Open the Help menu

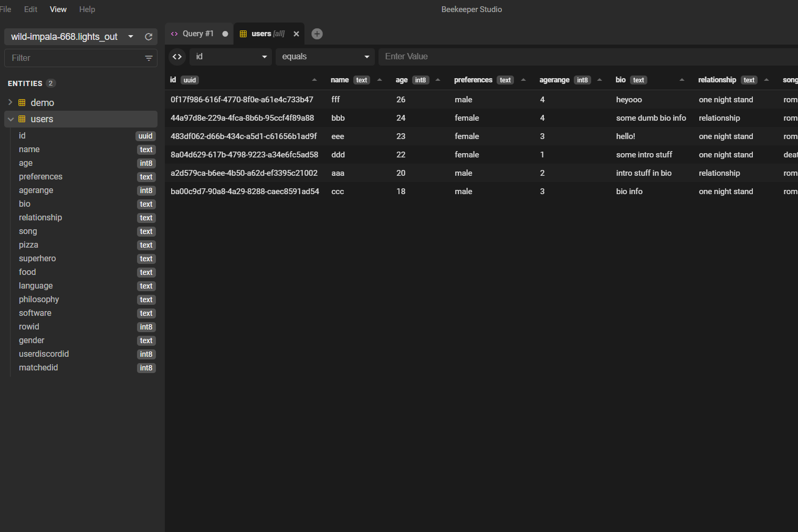[x=87, y=9]
